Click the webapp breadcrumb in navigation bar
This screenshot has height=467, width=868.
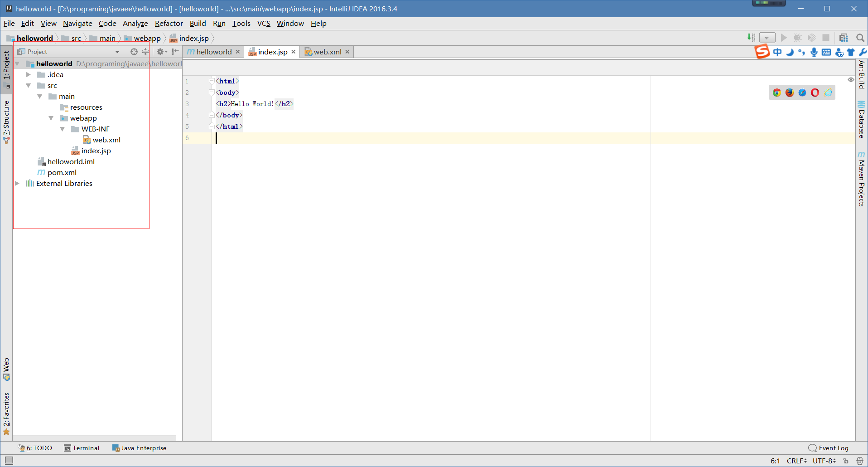142,38
